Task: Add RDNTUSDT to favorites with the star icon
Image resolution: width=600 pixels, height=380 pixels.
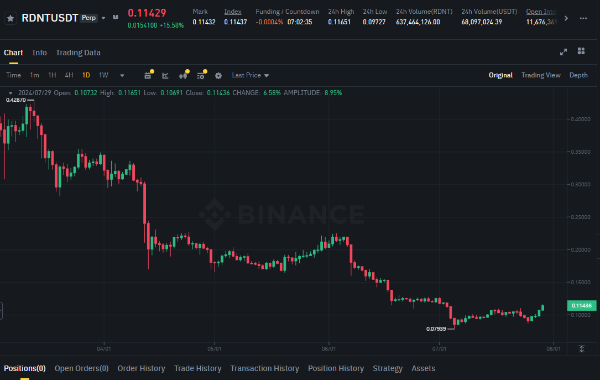Action: pos(10,18)
